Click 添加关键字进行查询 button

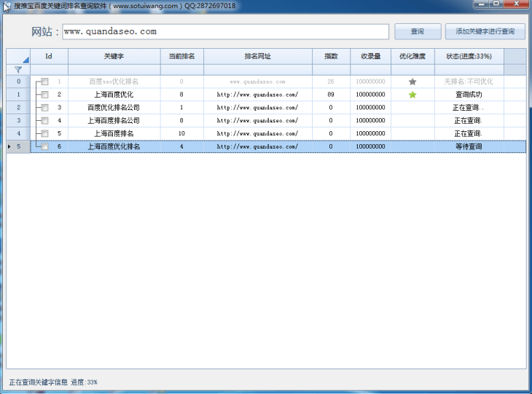(x=485, y=31)
